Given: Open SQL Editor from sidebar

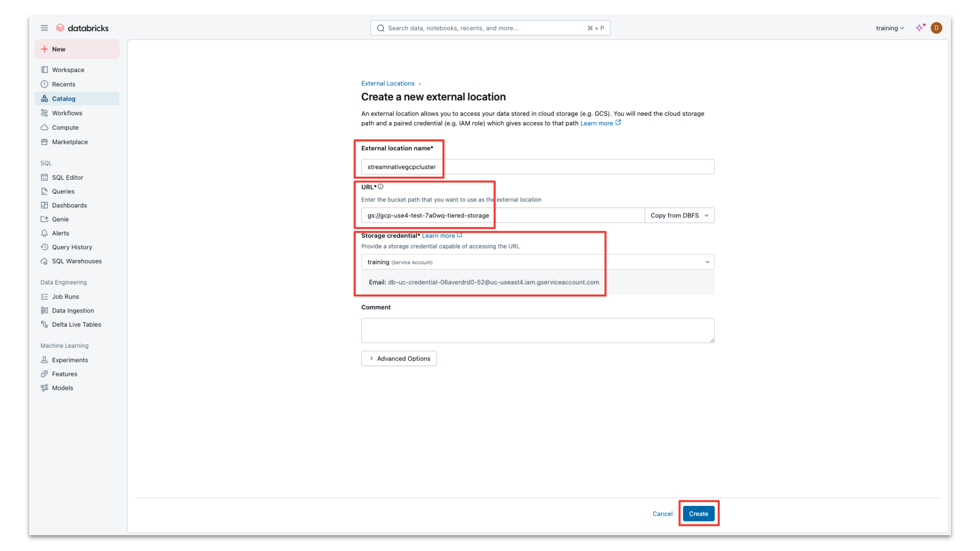Looking at the screenshot, I should (x=67, y=178).
